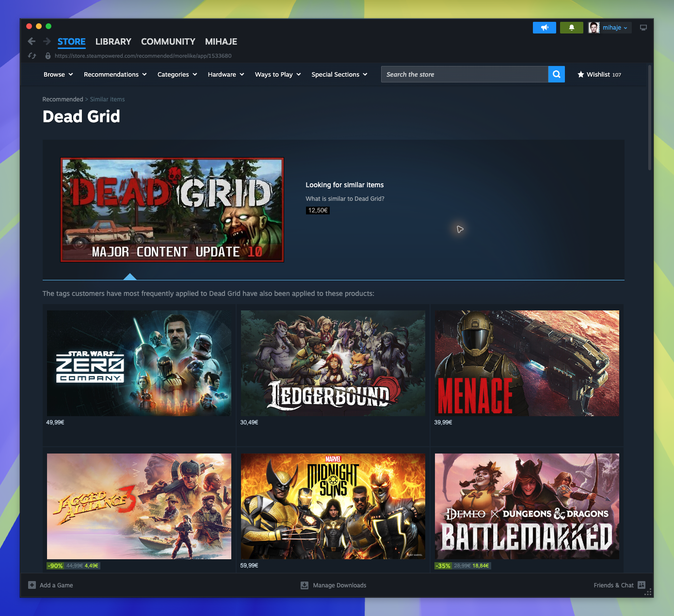
Task: Click the Recommended breadcrumb link
Action: (63, 99)
